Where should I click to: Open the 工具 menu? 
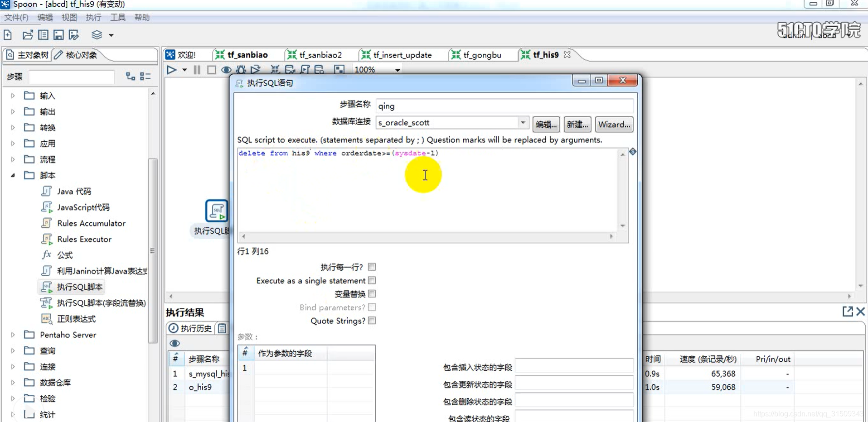coord(118,17)
